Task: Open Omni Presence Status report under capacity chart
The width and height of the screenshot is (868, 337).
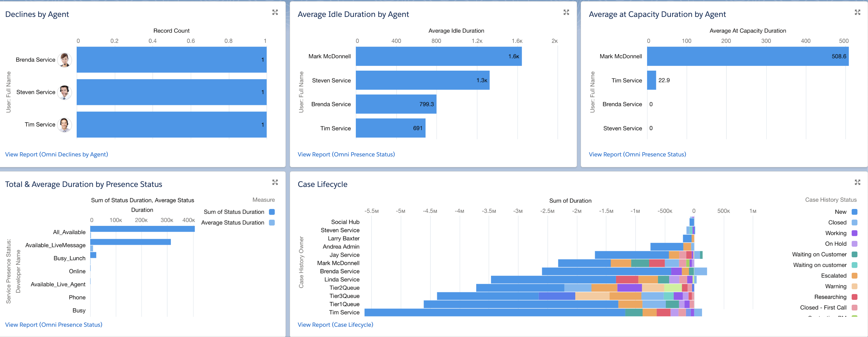Action: tap(637, 154)
